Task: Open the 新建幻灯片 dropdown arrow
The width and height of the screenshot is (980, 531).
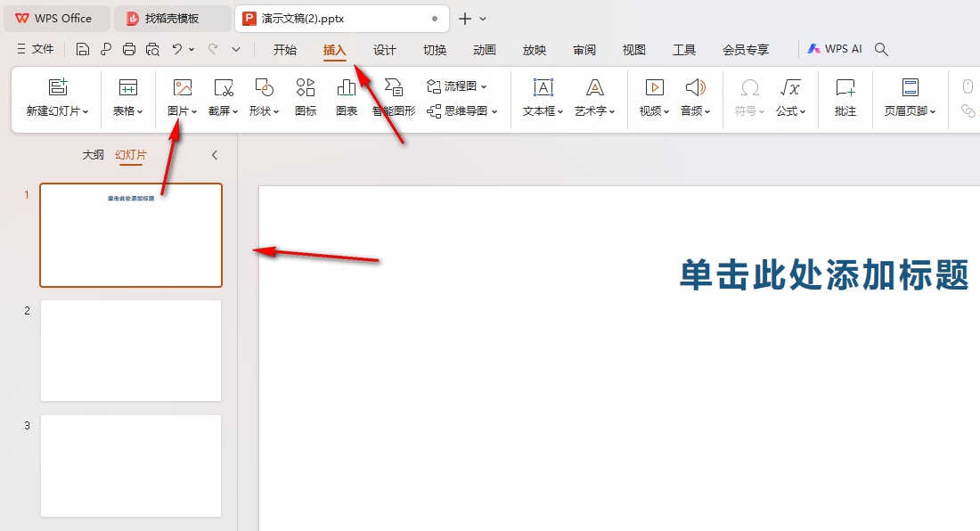Action: tap(86, 112)
